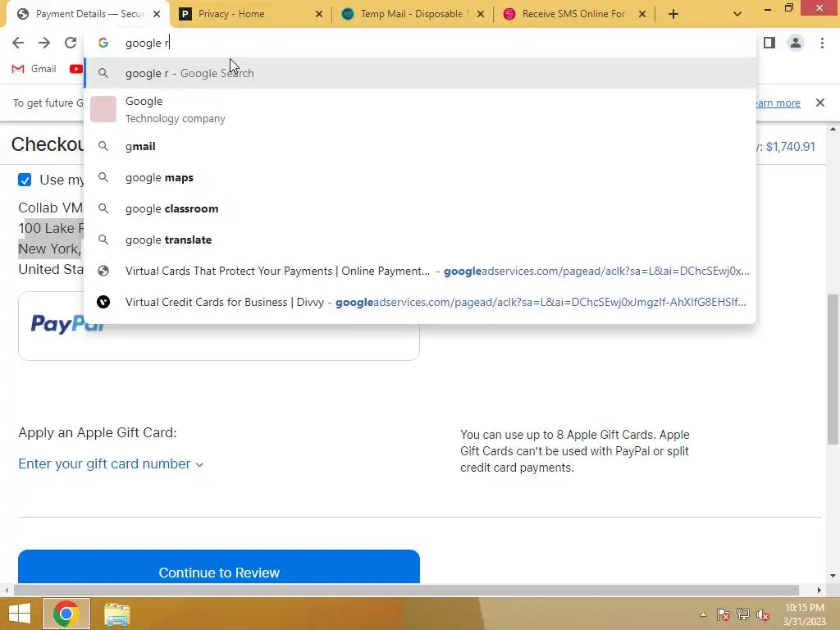
Task: Select 'google r - Google Search' suggestion
Action: (x=420, y=73)
